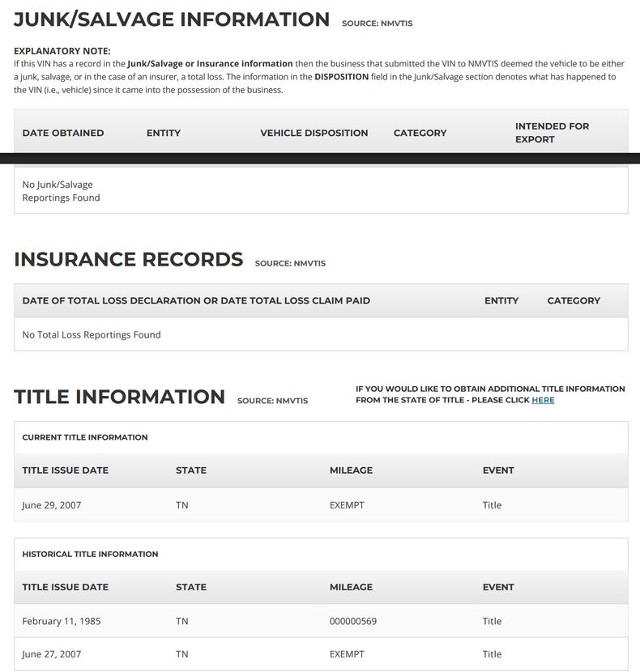This screenshot has width=640, height=672.
Task: Click the Current Title Information section label
Action: pos(85,437)
